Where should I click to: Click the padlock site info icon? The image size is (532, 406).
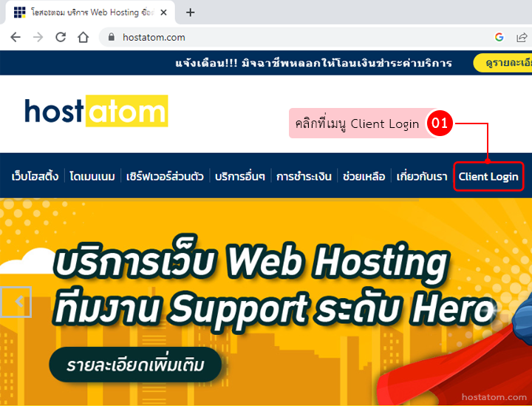pos(112,37)
